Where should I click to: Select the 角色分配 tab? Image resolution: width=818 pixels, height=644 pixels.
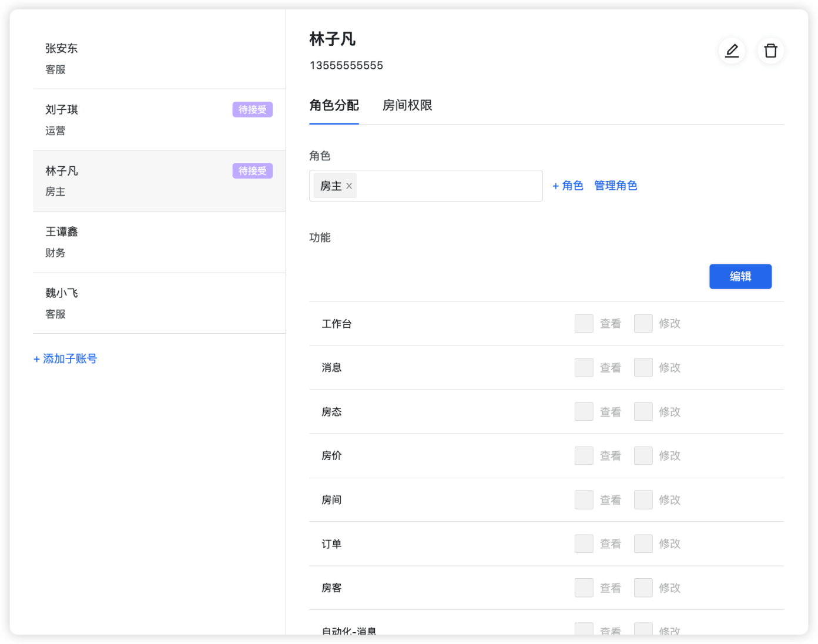click(334, 106)
